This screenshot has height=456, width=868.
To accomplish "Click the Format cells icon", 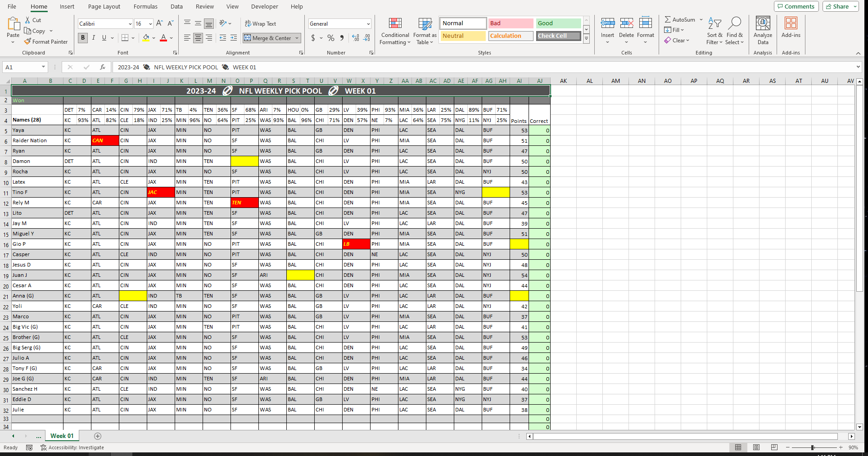I will pos(645,23).
